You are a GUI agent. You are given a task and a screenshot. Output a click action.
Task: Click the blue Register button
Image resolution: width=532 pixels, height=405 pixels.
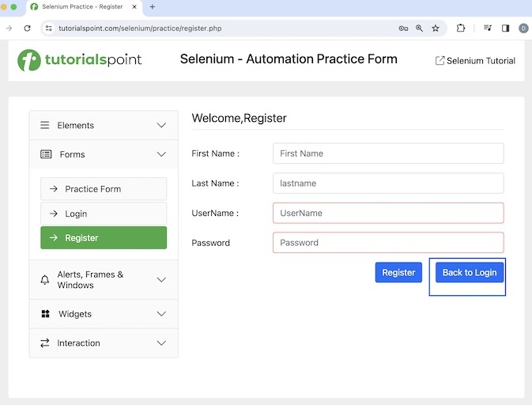pos(398,272)
